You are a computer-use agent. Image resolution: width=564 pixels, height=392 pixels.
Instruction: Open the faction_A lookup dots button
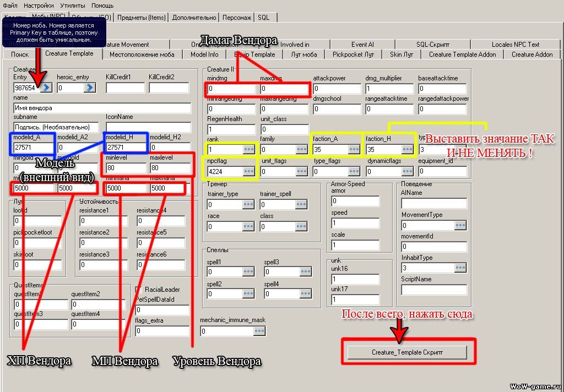(354, 149)
